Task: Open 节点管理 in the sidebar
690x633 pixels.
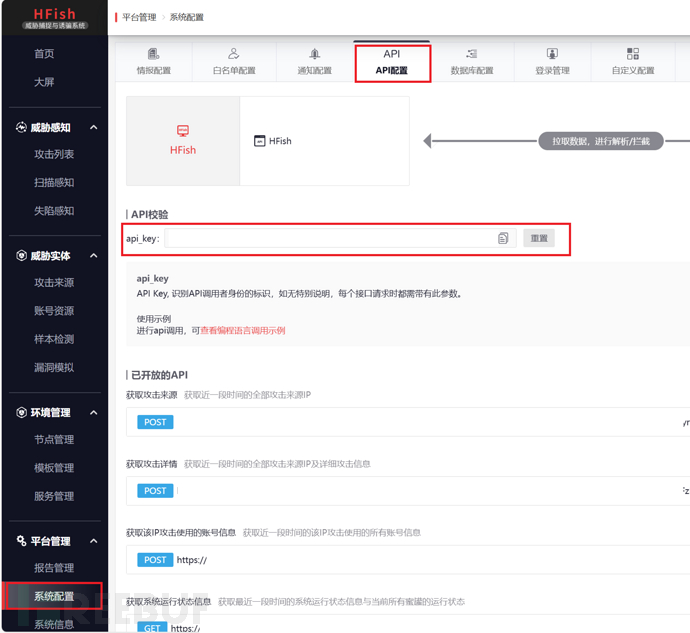Action: point(54,439)
